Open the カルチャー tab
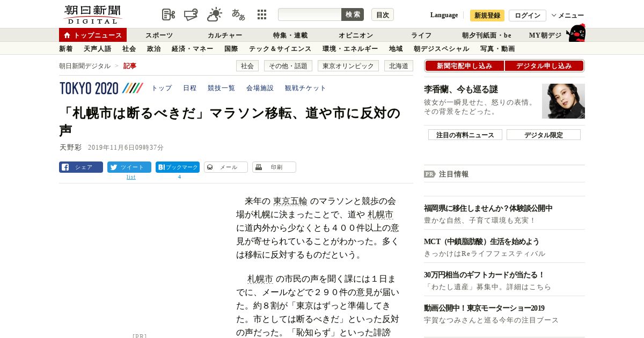The height and width of the screenshot is (338, 644). click(x=225, y=35)
